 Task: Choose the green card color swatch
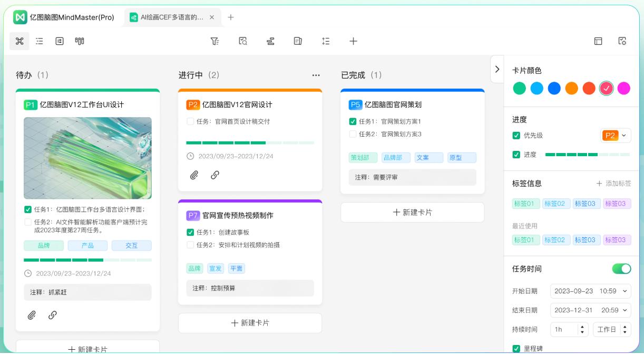[520, 88]
